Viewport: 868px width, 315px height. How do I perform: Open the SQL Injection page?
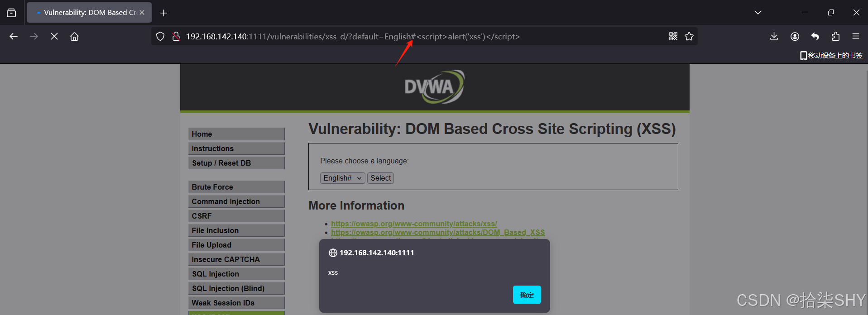tap(236, 274)
